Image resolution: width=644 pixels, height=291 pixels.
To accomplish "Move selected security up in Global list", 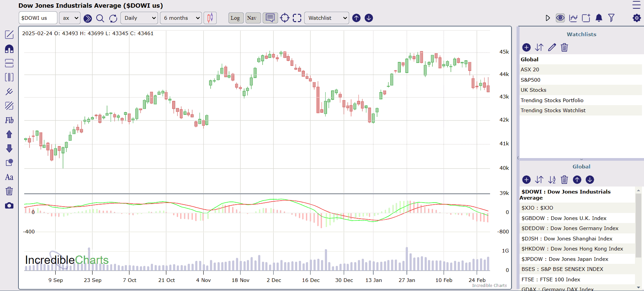I will pos(577,180).
